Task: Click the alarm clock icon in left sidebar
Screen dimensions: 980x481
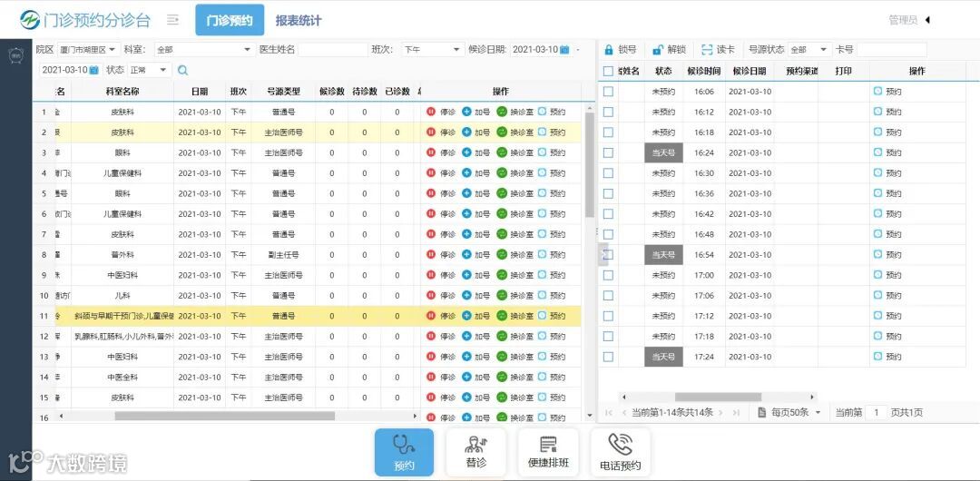Action: [x=15, y=55]
